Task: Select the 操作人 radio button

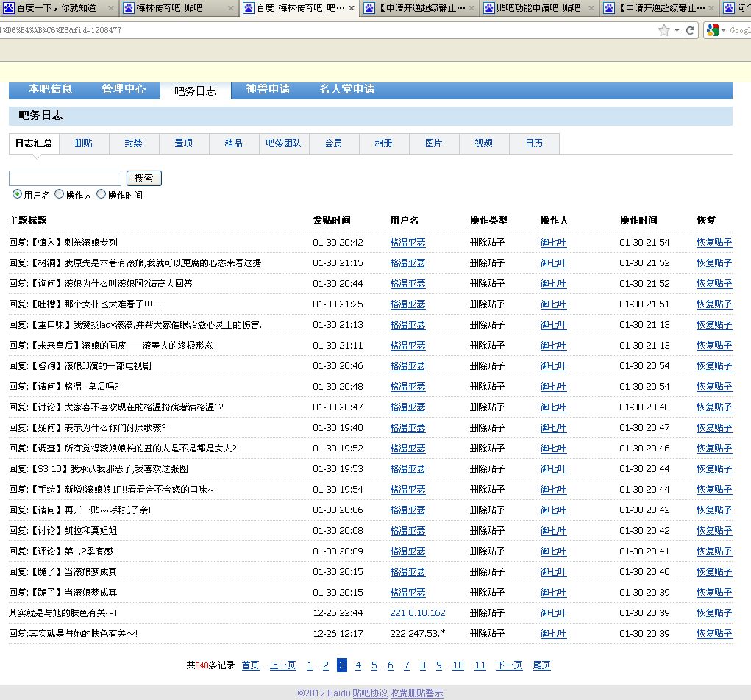Action: click(x=59, y=194)
